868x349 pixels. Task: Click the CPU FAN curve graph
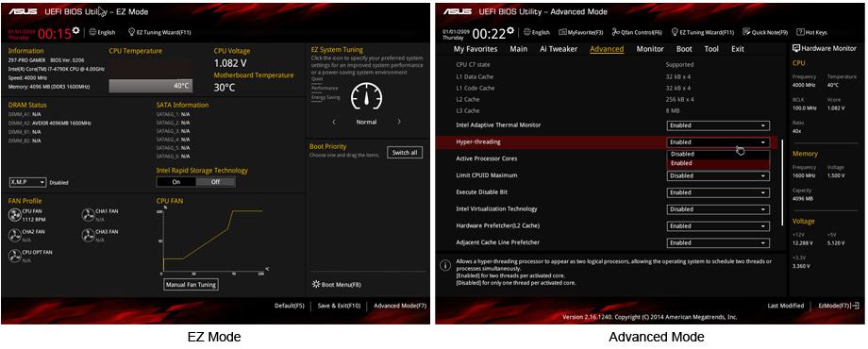213,241
